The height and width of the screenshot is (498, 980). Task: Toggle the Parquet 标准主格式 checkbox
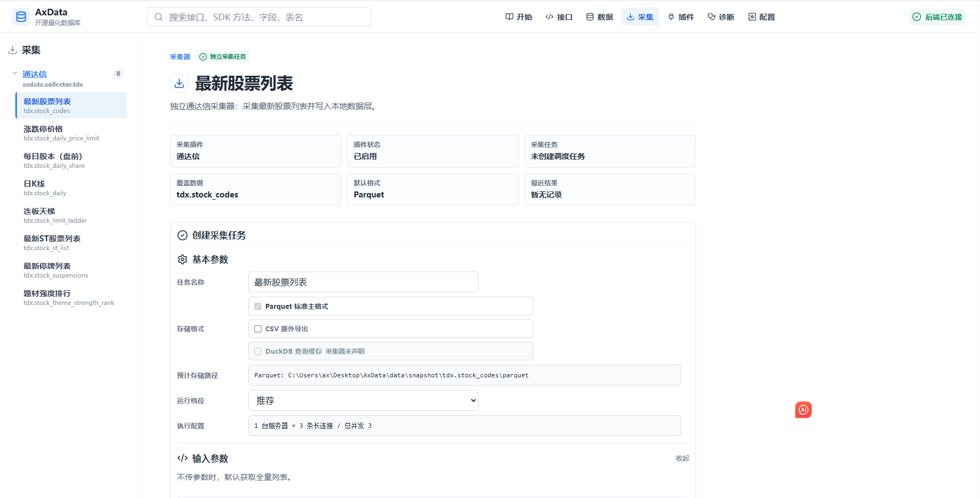click(x=258, y=306)
